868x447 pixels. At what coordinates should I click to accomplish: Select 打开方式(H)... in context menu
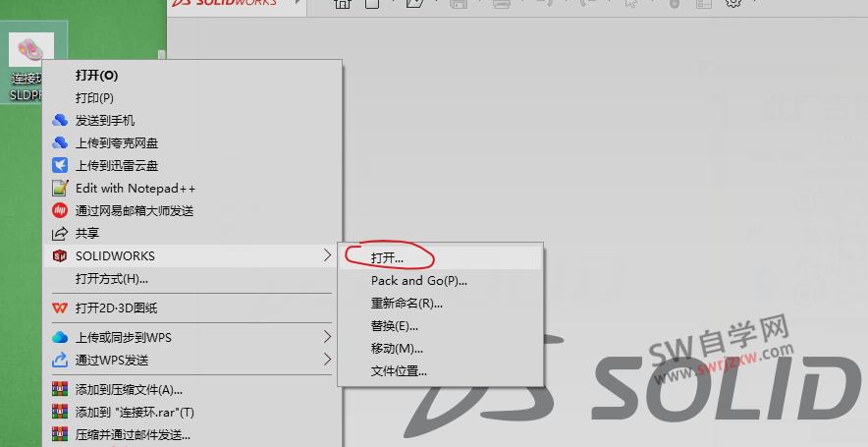point(112,279)
